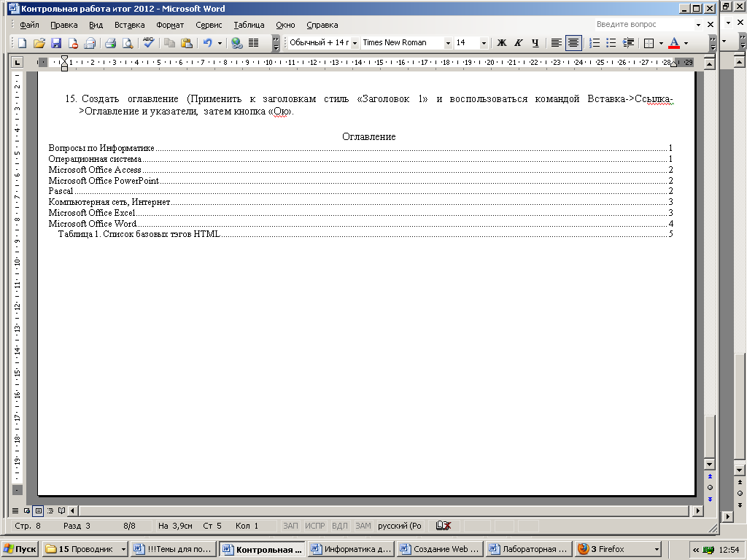Toggle Print Layout view button
The height and width of the screenshot is (560, 747).
[x=39, y=510]
